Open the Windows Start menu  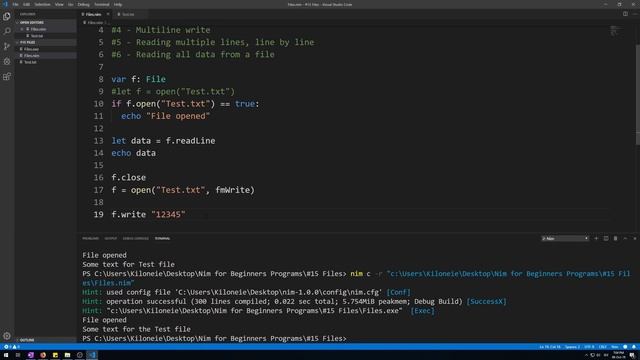click(6, 355)
